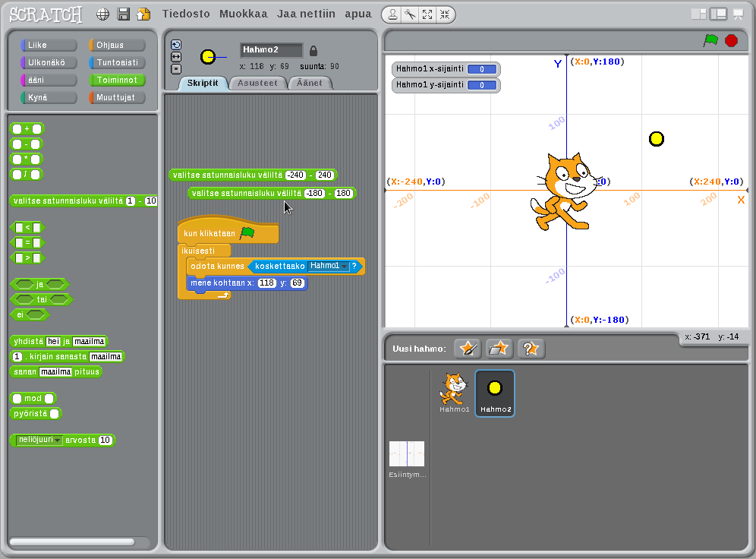This screenshot has height=559, width=756.
Task: Click the 'odota kunnes' block label
Action: 217,267
